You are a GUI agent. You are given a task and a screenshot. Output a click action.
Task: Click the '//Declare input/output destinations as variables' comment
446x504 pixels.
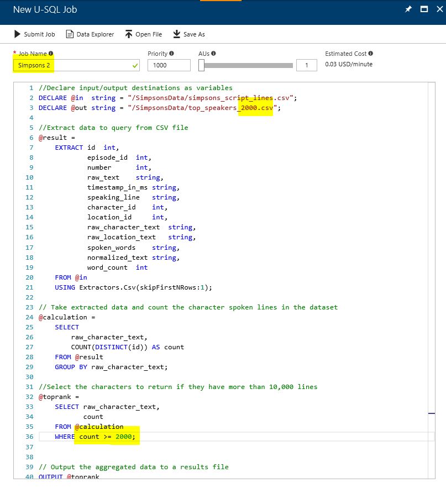[x=135, y=88]
